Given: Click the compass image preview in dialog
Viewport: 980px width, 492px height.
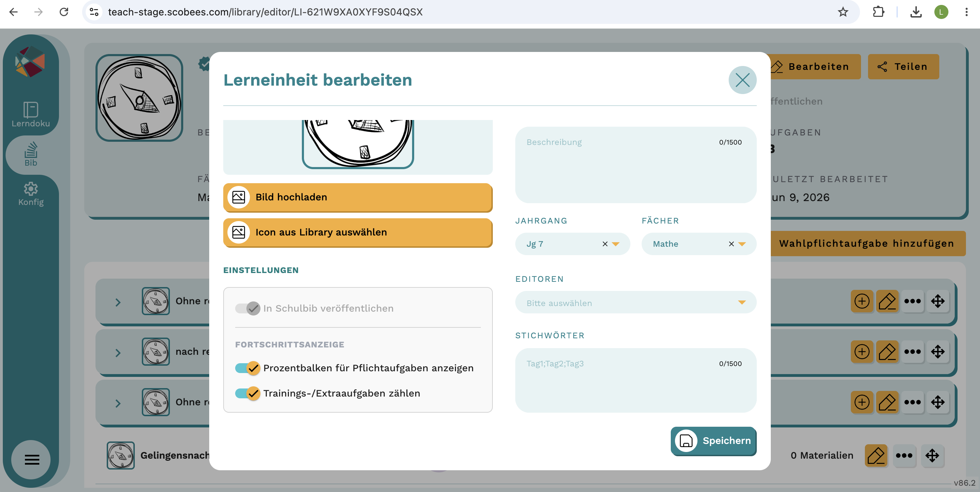Looking at the screenshot, I should 358,144.
